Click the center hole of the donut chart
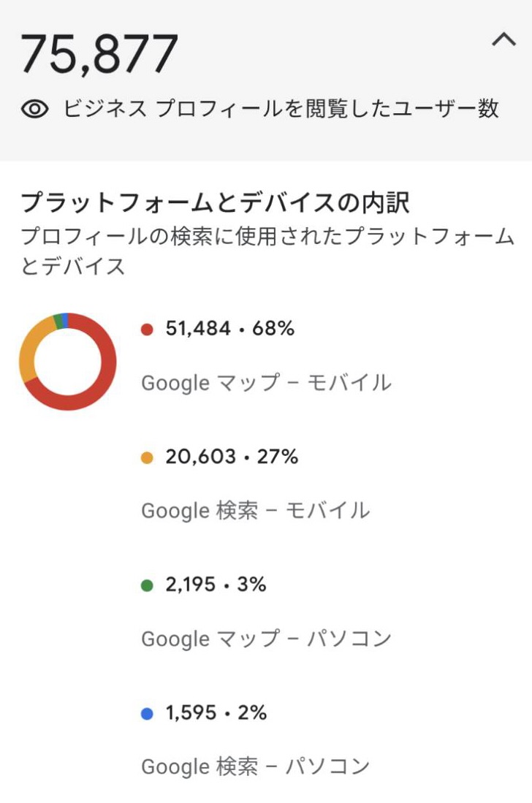532x803 pixels. coord(67,359)
